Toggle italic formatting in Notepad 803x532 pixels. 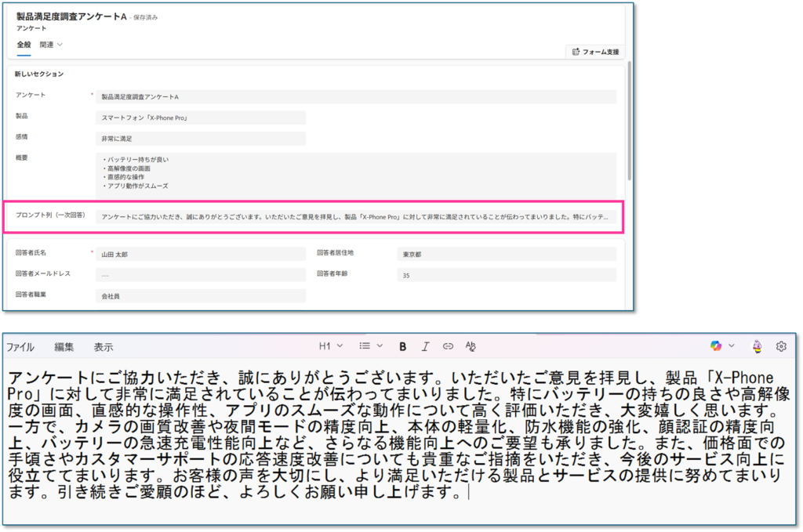[x=425, y=346]
